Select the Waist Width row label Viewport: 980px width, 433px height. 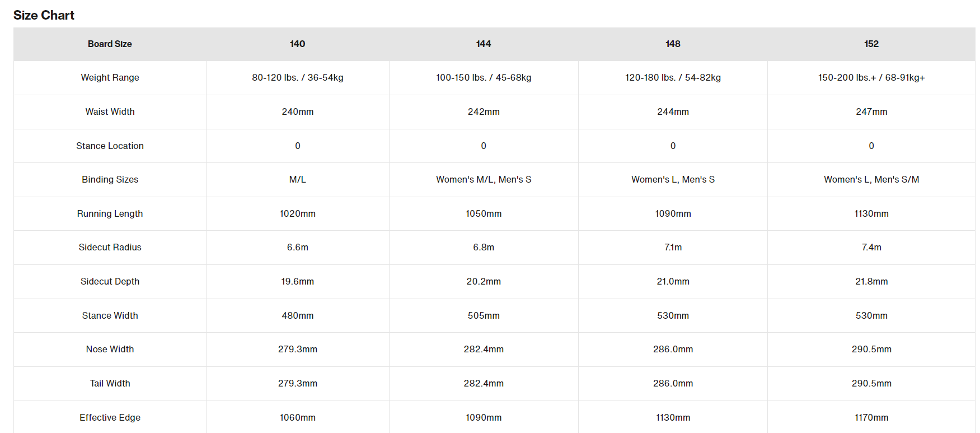110,111
